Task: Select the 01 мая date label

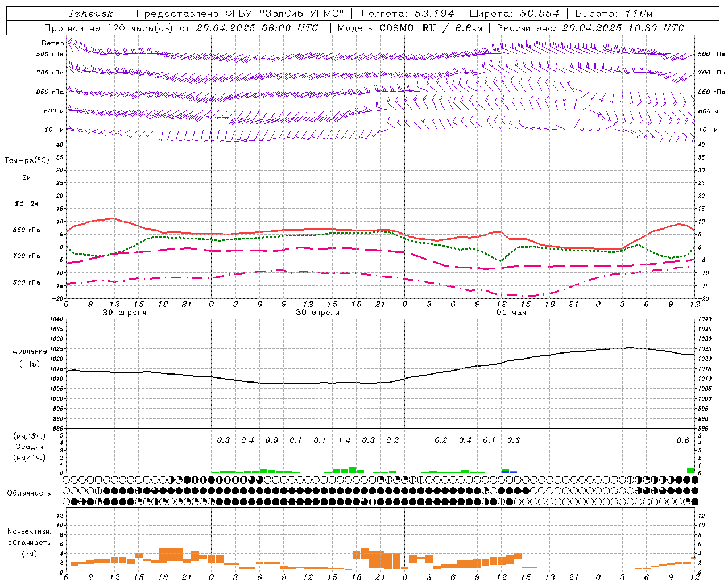Action: 511,313
